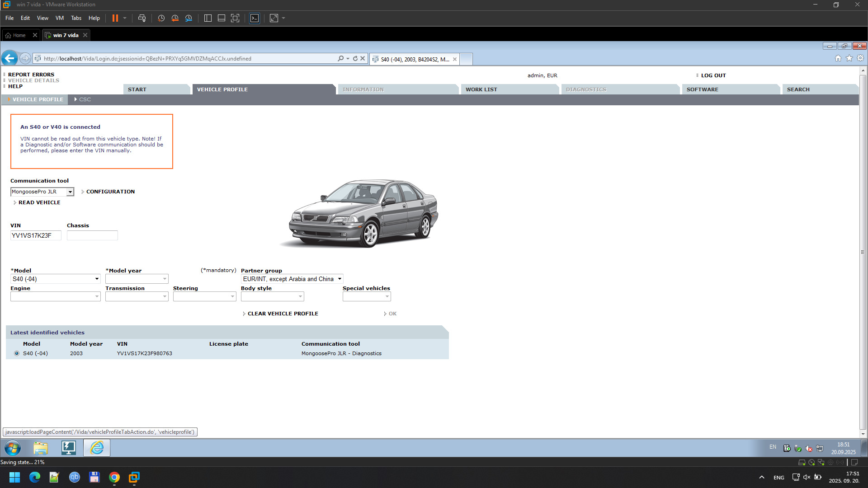The height and width of the screenshot is (488, 868).
Task: Enter VMware full screen mode icon
Action: tap(235, 18)
